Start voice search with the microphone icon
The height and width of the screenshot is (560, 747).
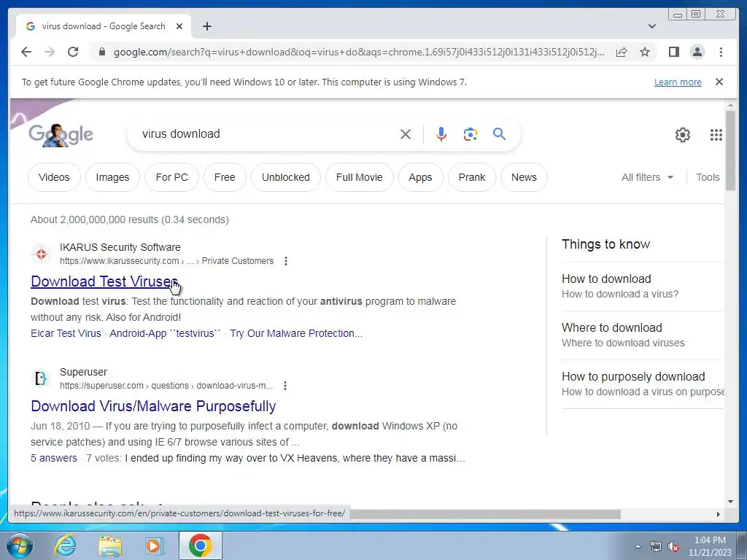pyautogui.click(x=441, y=134)
